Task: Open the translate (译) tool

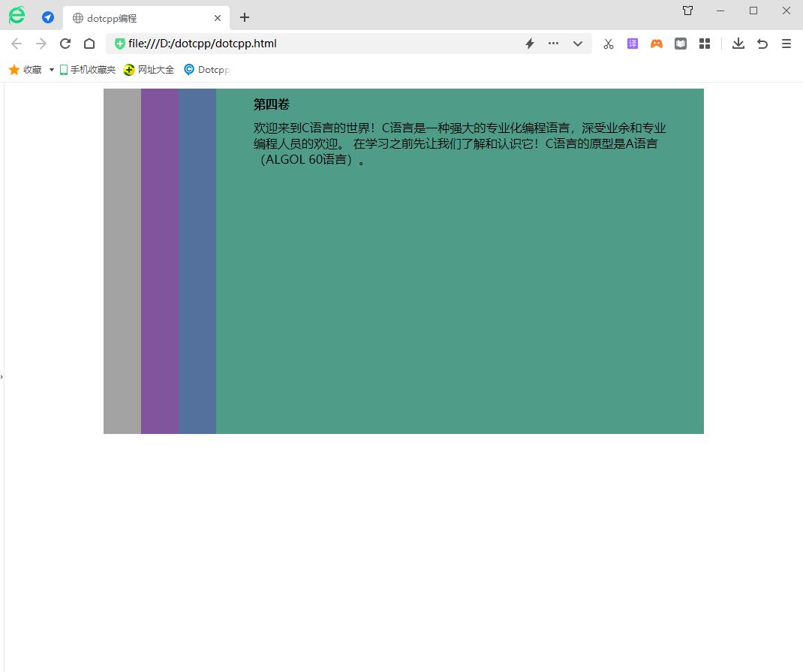Action: [633, 44]
